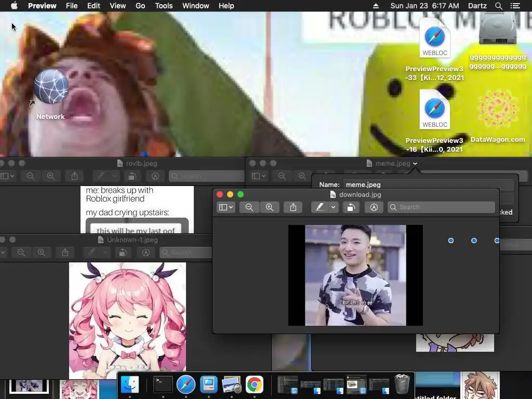
Task: Launch Terminal from the Dock
Action: (x=163, y=385)
